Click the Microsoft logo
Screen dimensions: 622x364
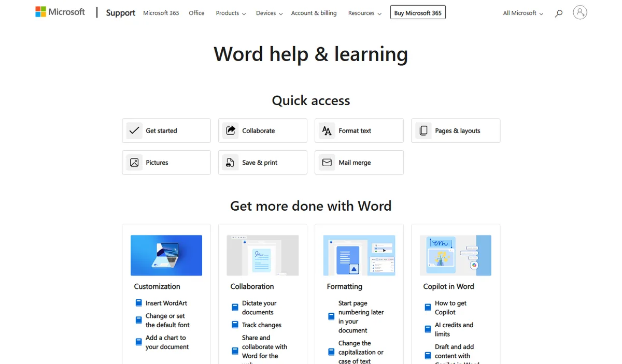click(x=60, y=12)
